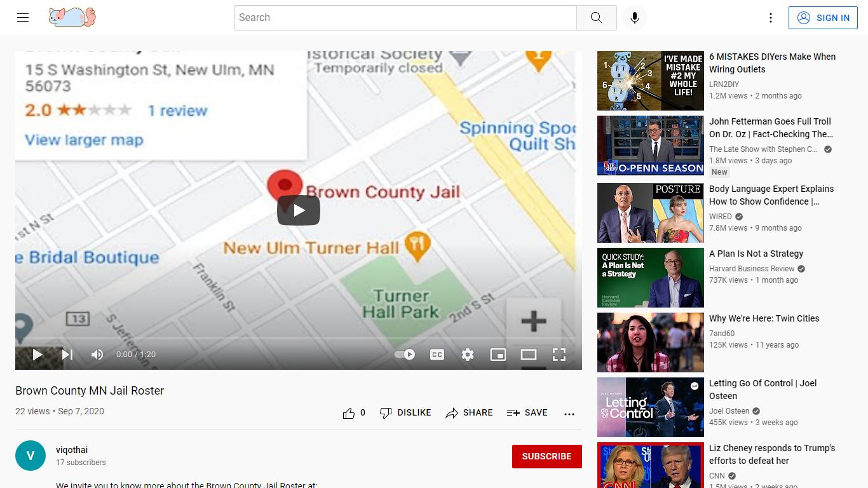Open 'A Plan Is Not a Strategy' title
Screen dimensions: 868x488
click(756, 254)
